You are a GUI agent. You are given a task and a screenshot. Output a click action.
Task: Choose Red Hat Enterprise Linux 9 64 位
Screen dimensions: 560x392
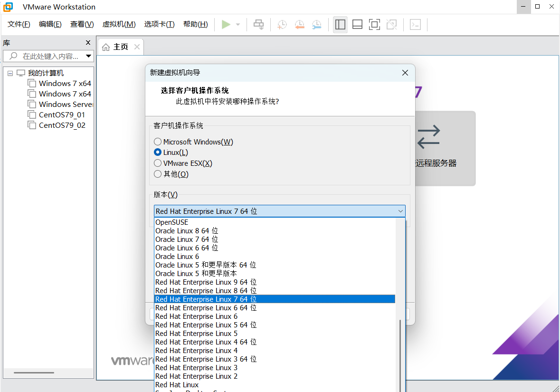pos(275,282)
